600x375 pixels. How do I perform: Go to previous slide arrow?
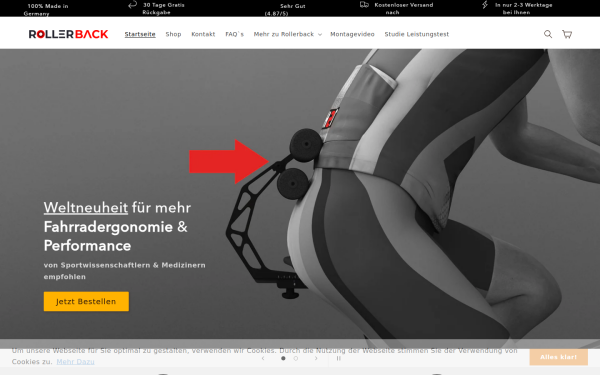263,358
